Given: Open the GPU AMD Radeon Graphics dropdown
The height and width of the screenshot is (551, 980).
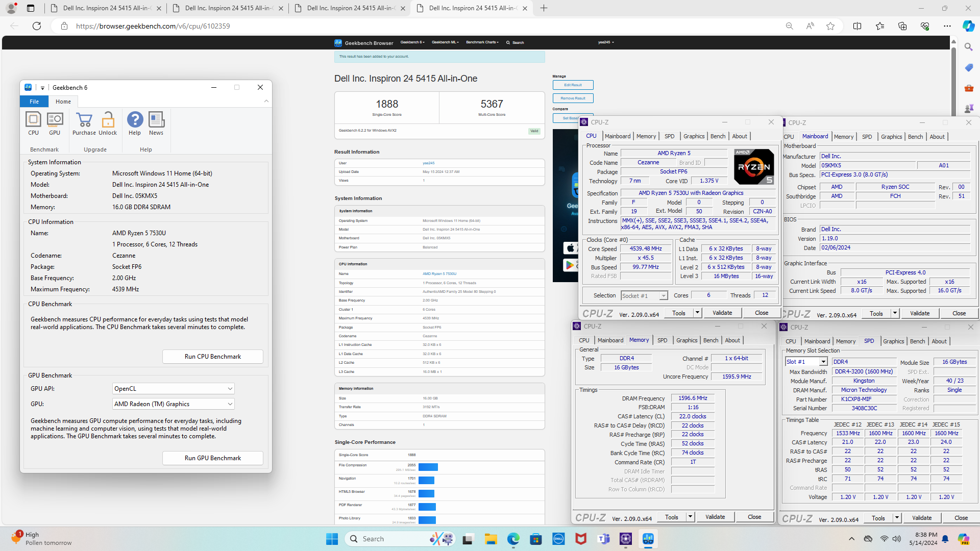Looking at the screenshot, I should pyautogui.click(x=173, y=404).
